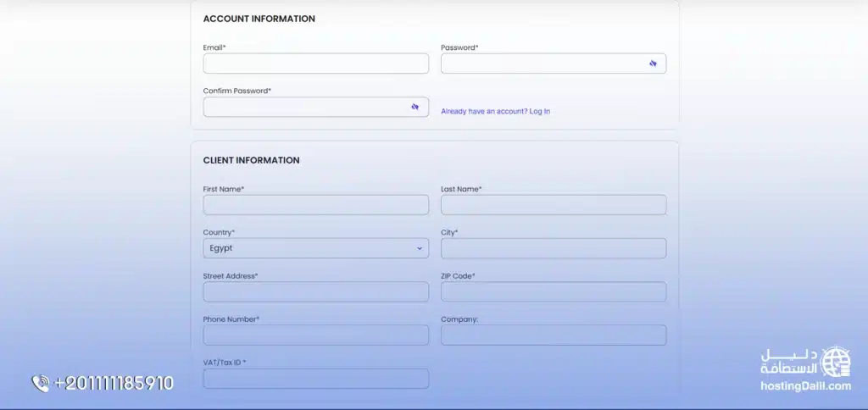Image resolution: width=868 pixels, height=410 pixels.
Task: Click the Last Name text box
Action: (554, 205)
